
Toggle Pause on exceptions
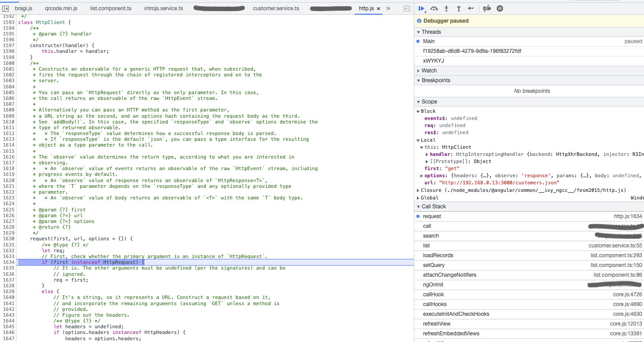500,8
